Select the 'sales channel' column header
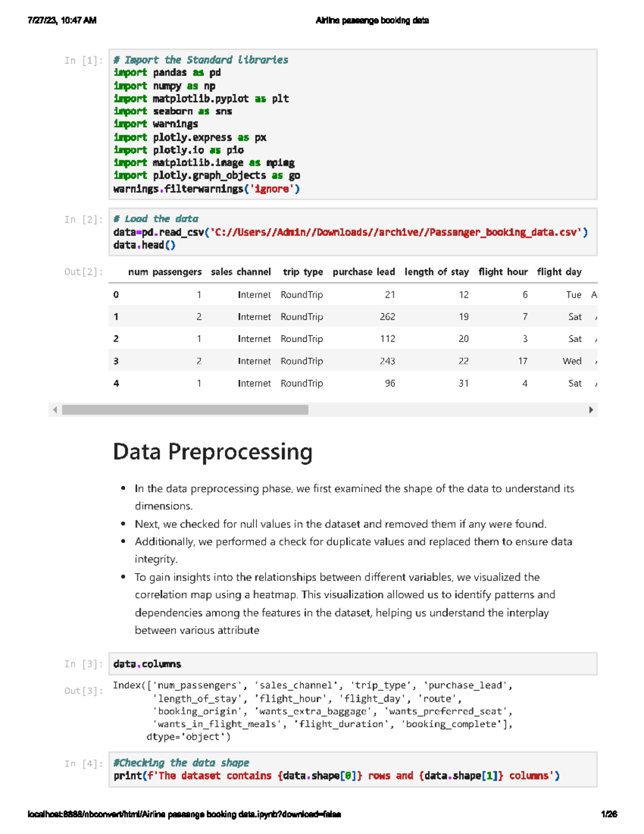Image resolution: width=644 pixels, height=834 pixels. coord(240,272)
